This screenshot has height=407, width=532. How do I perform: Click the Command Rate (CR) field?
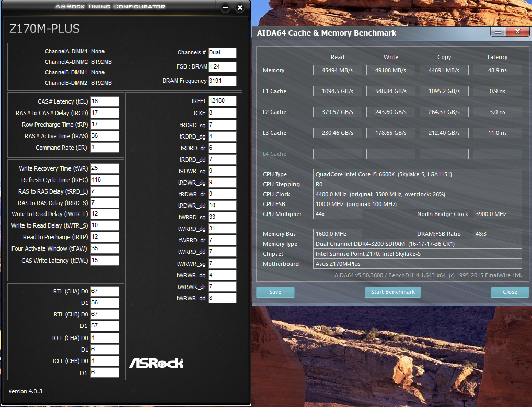pyautogui.click(x=105, y=148)
